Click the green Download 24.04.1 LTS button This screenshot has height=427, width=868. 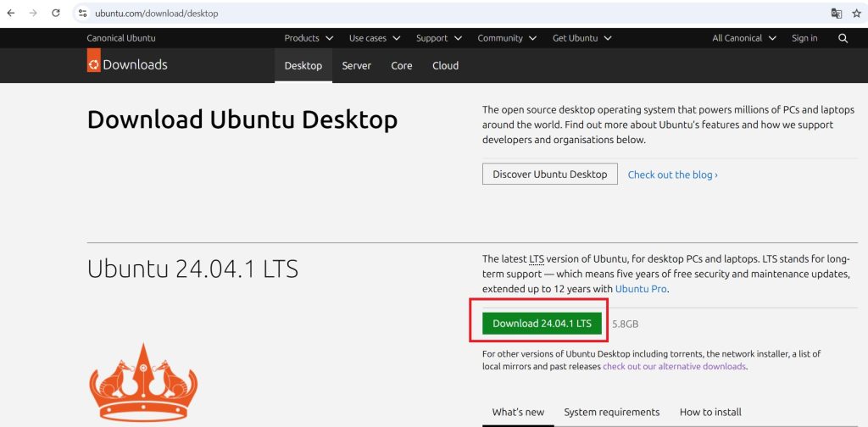pyautogui.click(x=542, y=324)
